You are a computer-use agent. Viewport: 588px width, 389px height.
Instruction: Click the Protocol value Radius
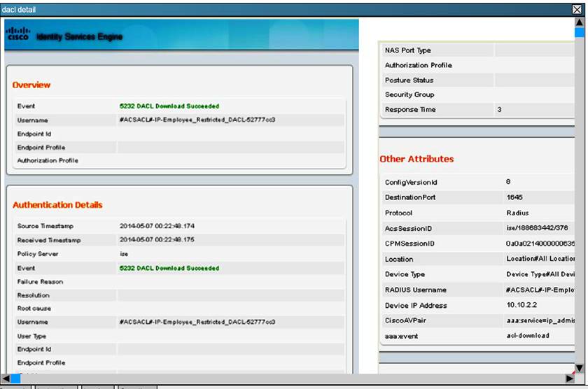pos(517,213)
